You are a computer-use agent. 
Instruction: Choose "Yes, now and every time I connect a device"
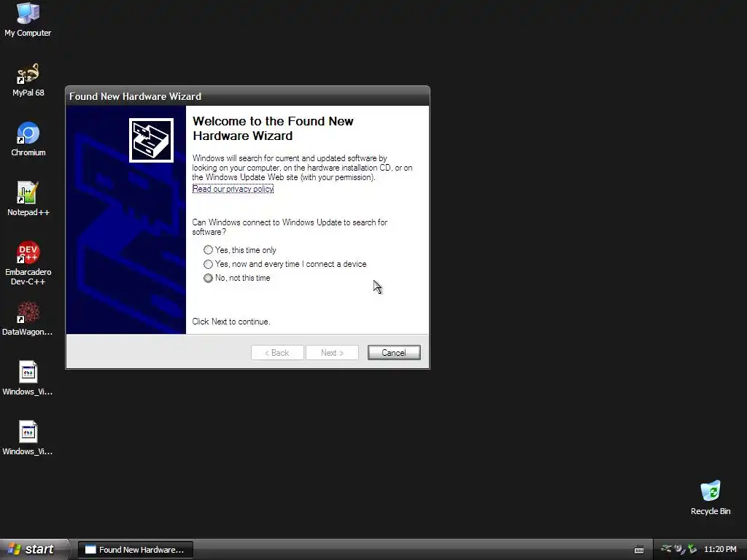tap(285, 264)
